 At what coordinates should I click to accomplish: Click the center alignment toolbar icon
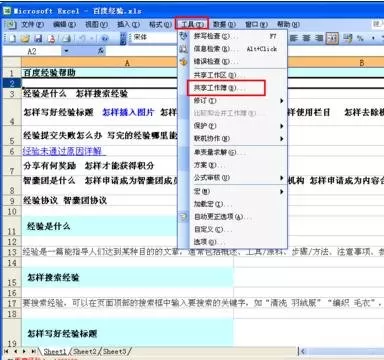pos(307,38)
